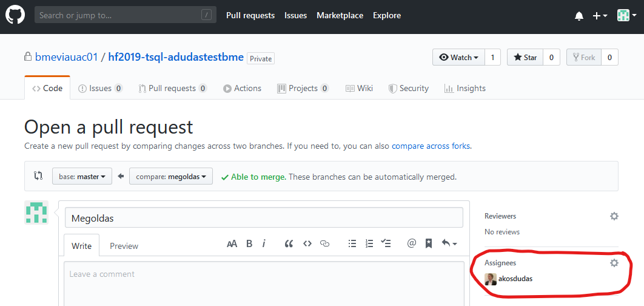Click the fork count 0
Image resolution: width=644 pixels, height=306 pixels.
609,57
